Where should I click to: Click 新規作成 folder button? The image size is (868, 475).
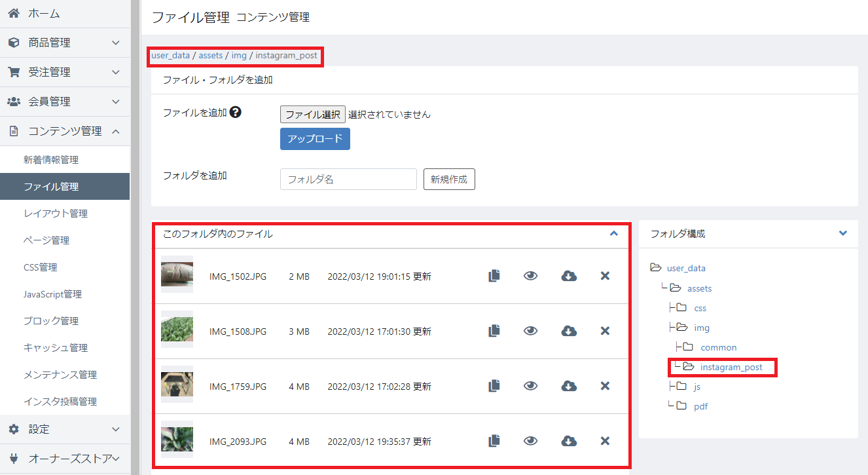tap(449, 180)
